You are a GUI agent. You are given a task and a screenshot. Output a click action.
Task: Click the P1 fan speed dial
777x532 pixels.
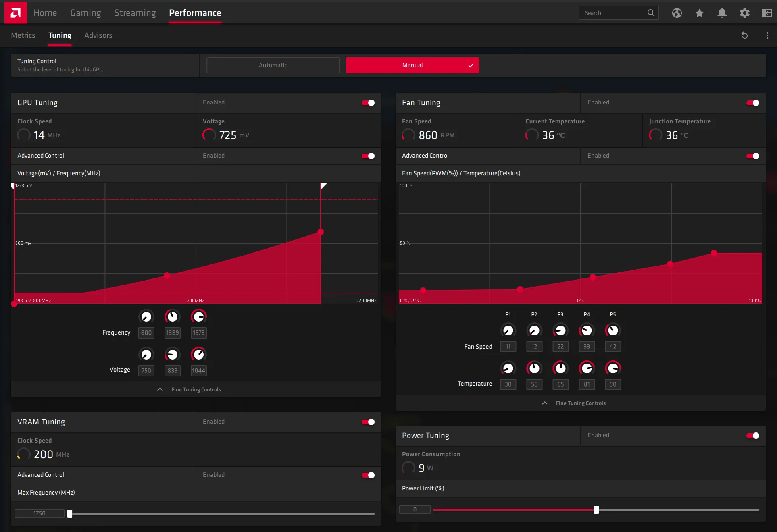[508, 330]
